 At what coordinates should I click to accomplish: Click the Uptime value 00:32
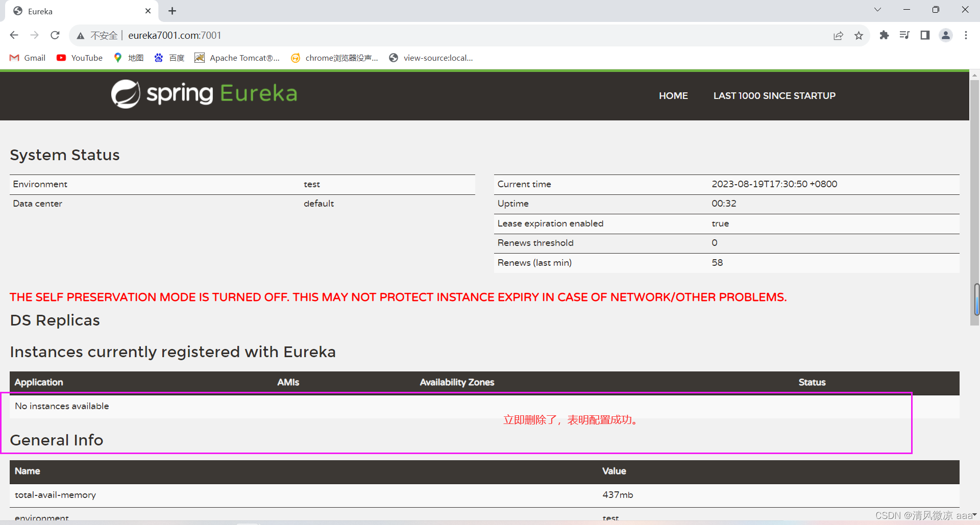[724, 204]
